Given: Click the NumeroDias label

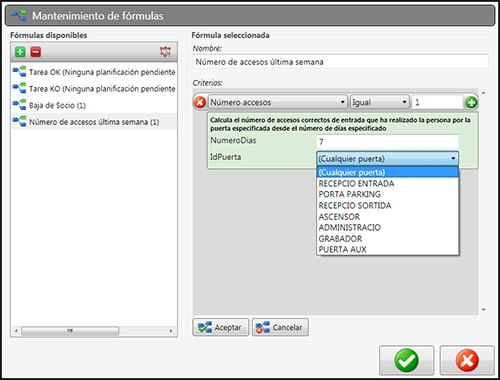Looking at the screenshot, I should click(233, 140).
